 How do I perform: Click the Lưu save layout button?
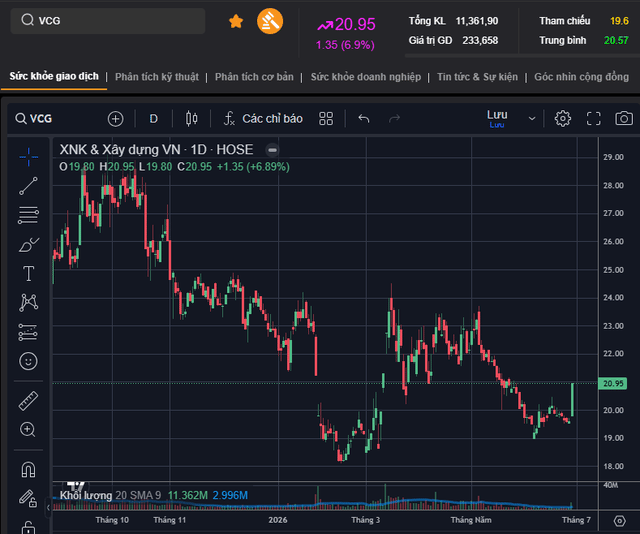pos(497,119)
